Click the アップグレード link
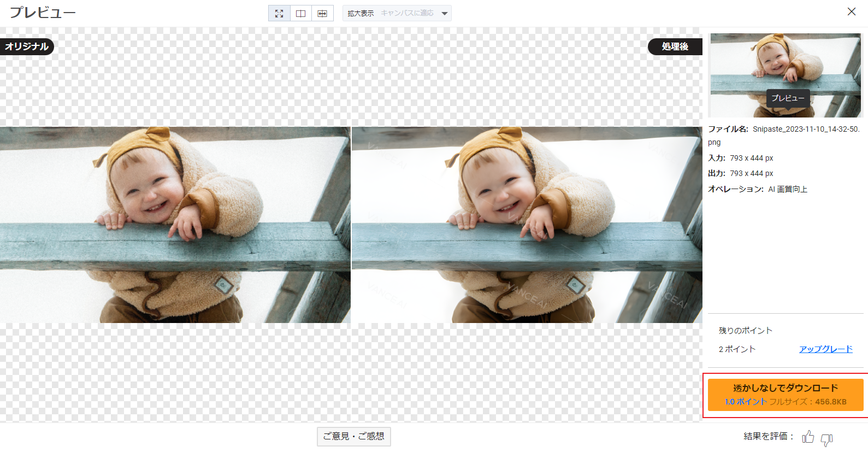The height and width of the screenshot is (452, 868). [825, 349]
